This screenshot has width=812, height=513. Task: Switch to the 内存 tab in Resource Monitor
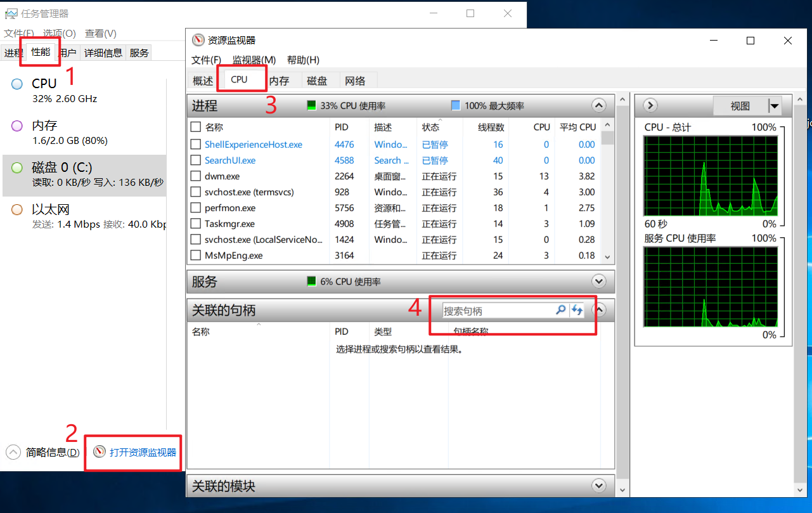click(279, 81)
